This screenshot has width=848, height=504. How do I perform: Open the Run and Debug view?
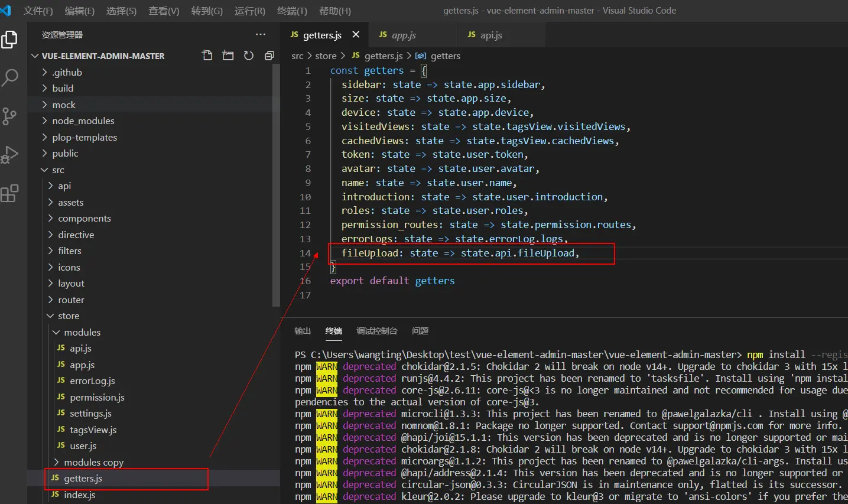click(10, 155)
